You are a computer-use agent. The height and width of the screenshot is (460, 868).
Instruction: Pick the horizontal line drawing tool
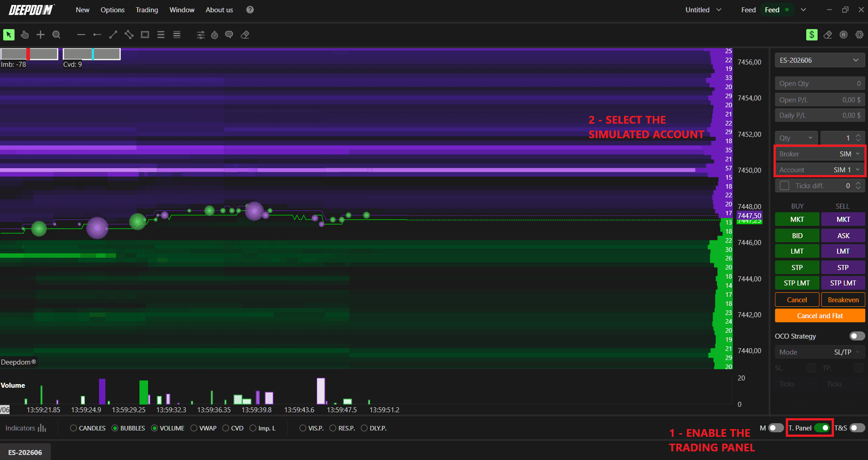tap(81, 35)
